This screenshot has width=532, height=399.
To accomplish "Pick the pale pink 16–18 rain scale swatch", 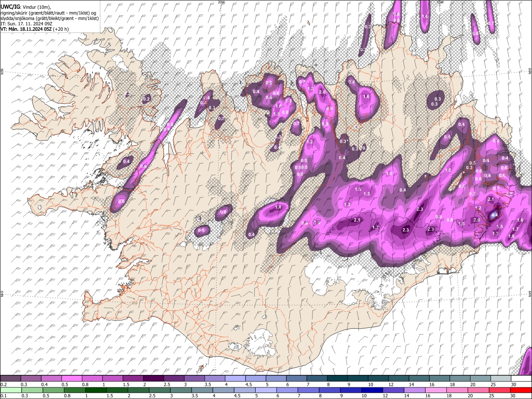I will 436,390.
